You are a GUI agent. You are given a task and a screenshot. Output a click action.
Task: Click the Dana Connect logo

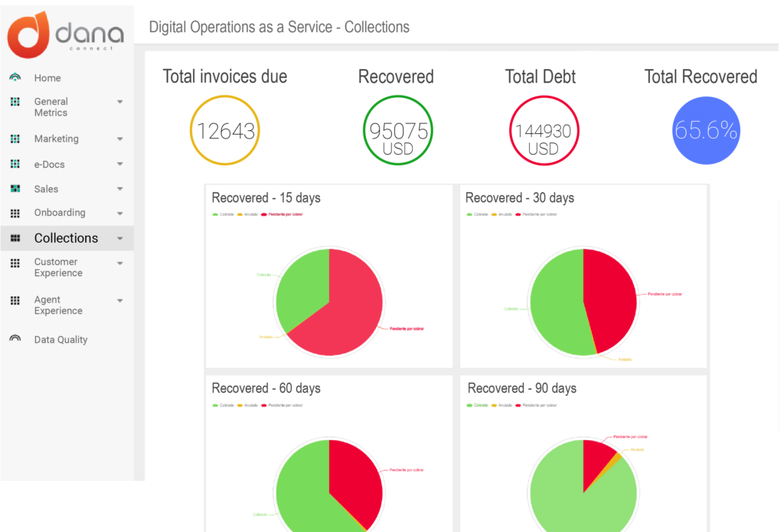pyautogui.click(x=66, y=34)
